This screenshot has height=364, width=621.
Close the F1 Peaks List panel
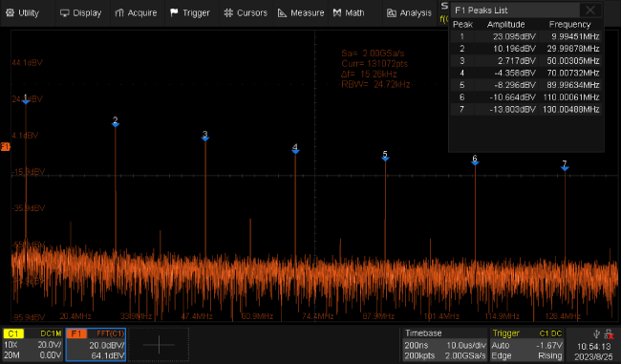coord(590,10)
